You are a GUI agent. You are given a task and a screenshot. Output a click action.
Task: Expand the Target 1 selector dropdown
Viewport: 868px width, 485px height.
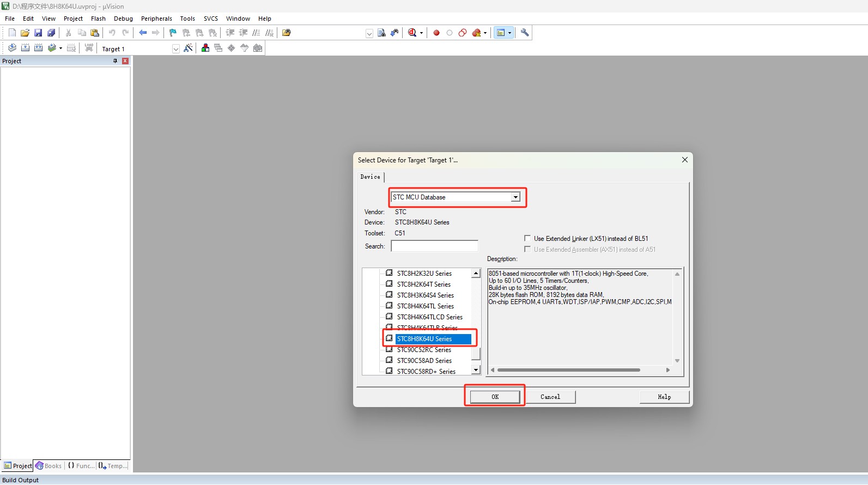176,48
